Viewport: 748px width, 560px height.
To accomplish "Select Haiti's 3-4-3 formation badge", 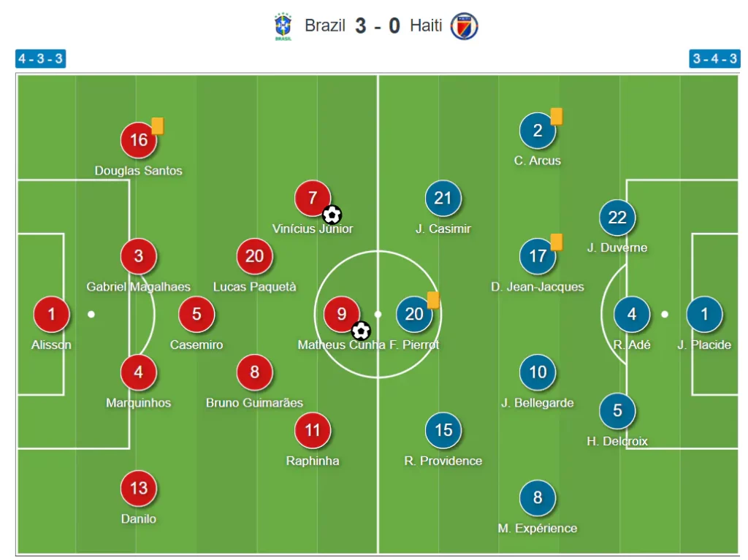I will pos(714,58).
